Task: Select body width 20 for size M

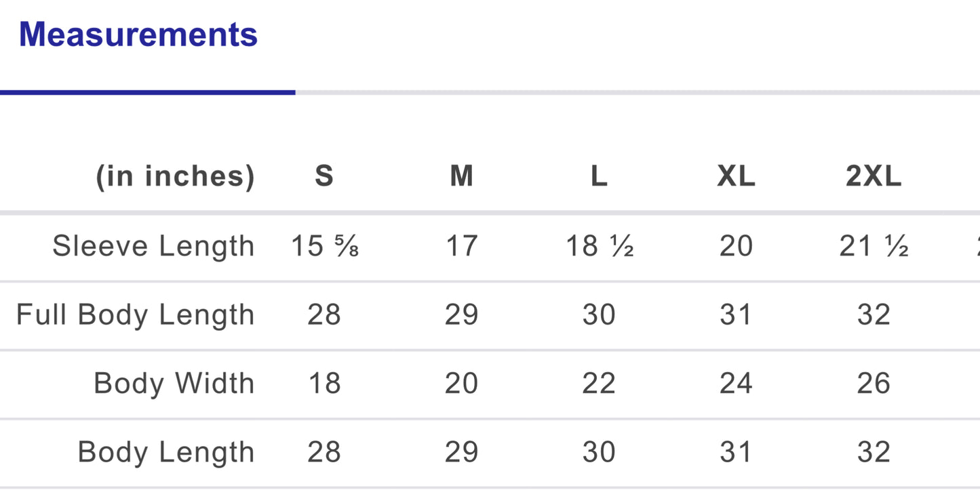Action: 462,384
